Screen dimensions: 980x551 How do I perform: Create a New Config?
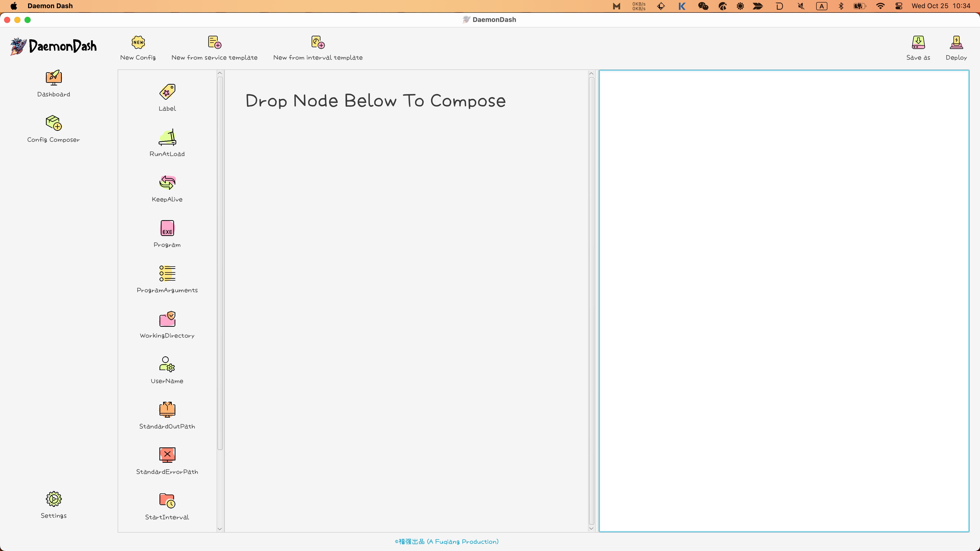(x=138, y=48)
